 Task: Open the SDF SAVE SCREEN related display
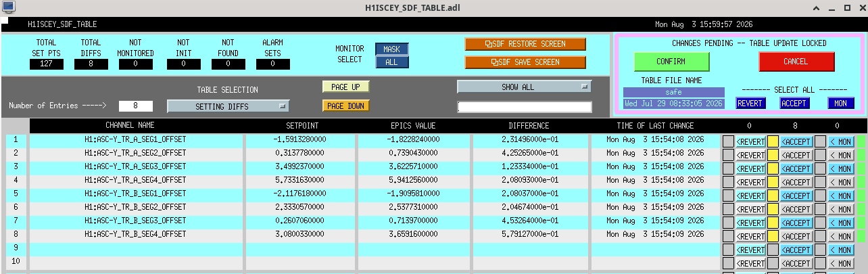click(x=525, y=62)
